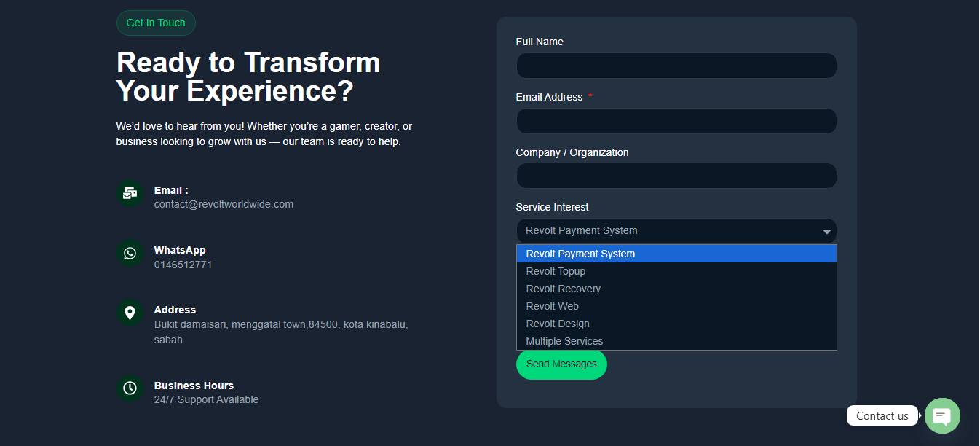Click the Full Name field label

(x=540, y=42)
